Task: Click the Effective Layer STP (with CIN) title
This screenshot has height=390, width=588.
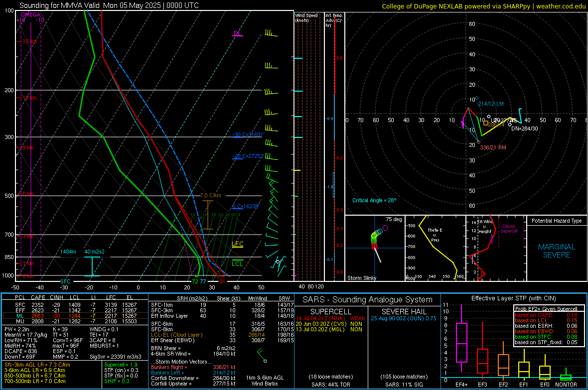Action: (513, 298)
